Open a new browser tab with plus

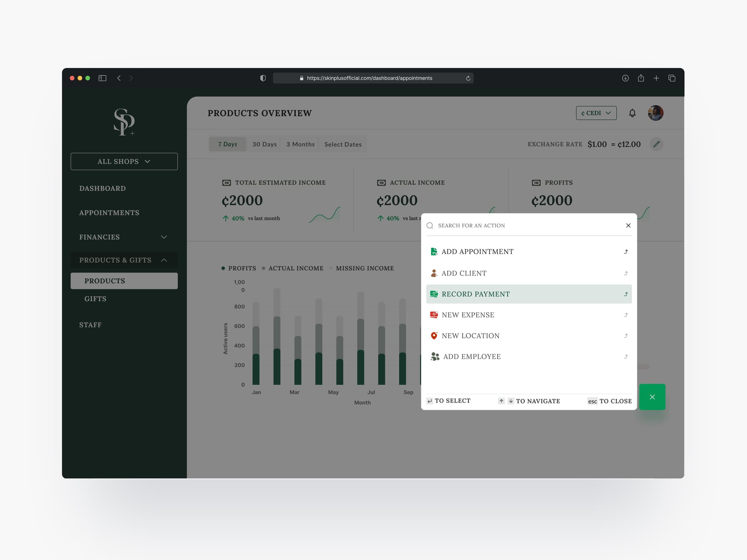(656, 78)
